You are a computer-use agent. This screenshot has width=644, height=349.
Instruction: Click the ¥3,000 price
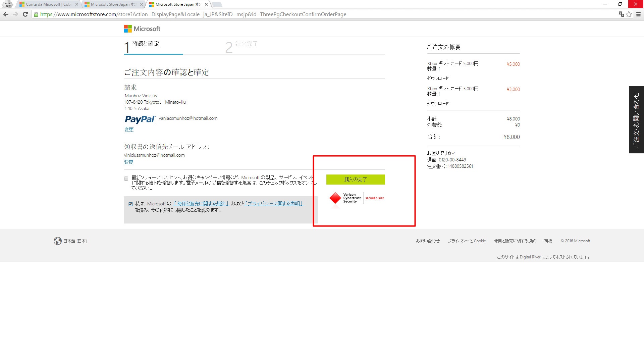pos(513,89)
